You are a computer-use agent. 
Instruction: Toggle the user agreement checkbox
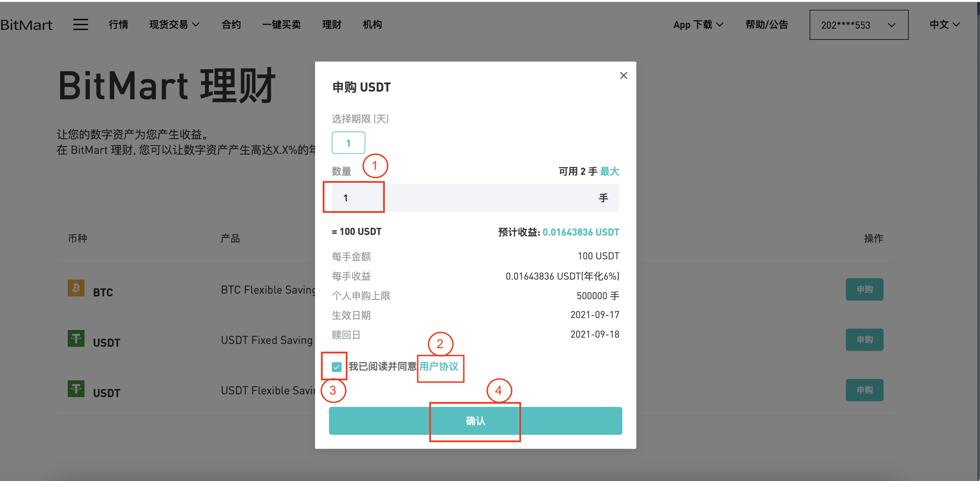336,367
